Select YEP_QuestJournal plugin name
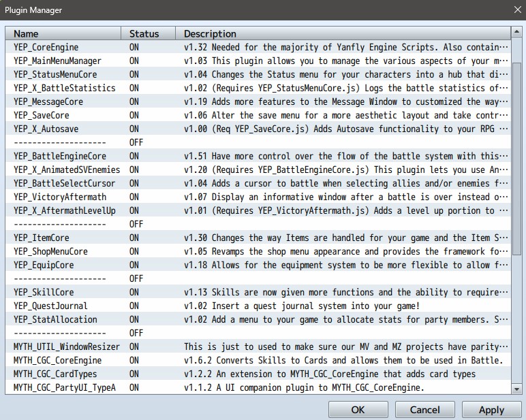 click(x=50, y=306)
